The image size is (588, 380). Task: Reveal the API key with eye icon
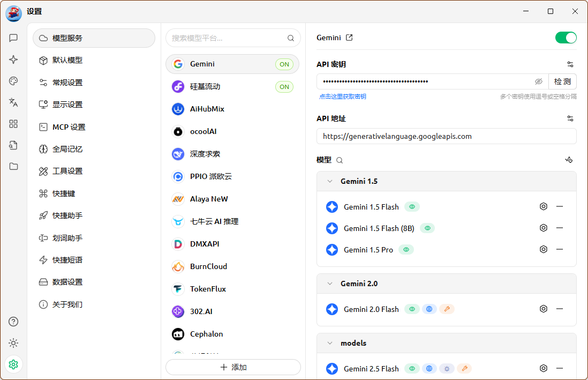point(539,81)
